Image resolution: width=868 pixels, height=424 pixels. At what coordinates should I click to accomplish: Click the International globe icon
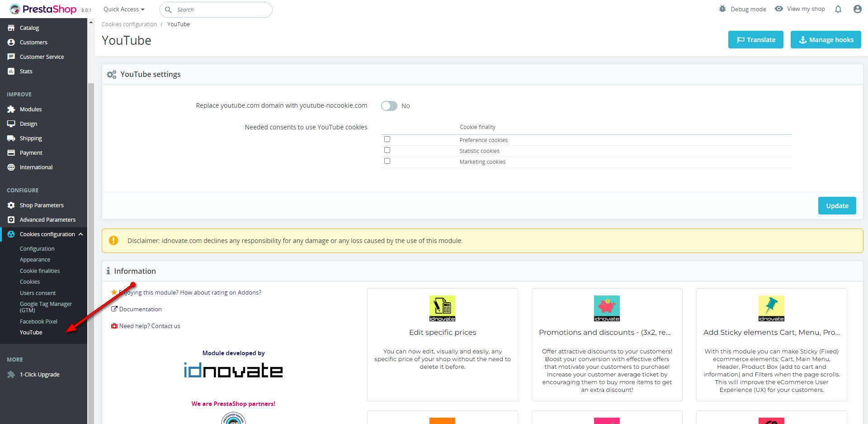click(x=11, y=167)
